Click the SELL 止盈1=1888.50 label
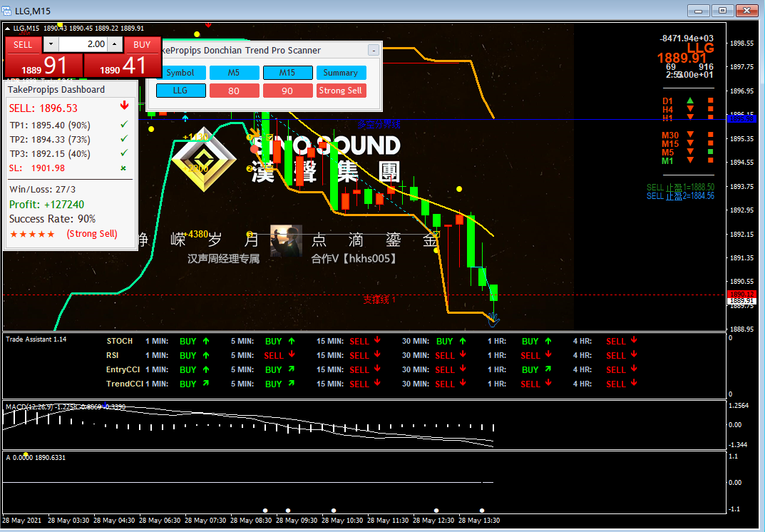The image size is (765, 532). click(681, 187)
